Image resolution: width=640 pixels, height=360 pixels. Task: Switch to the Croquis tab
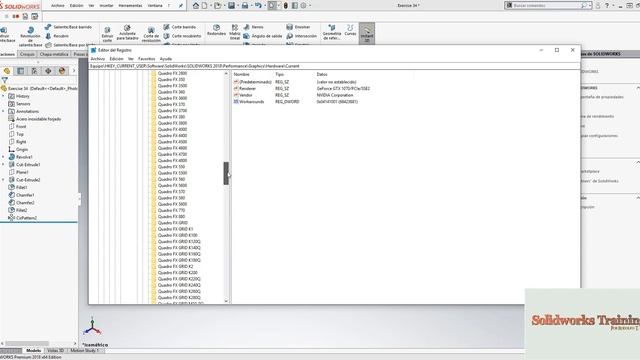27,54
